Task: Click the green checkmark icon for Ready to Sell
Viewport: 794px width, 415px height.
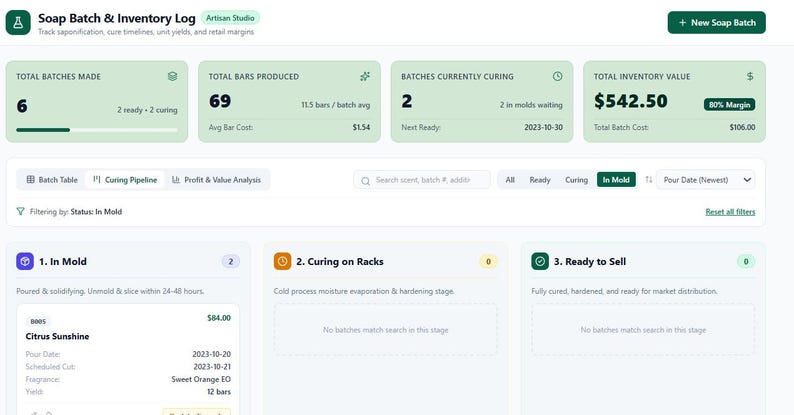Action: pos(540,261)
